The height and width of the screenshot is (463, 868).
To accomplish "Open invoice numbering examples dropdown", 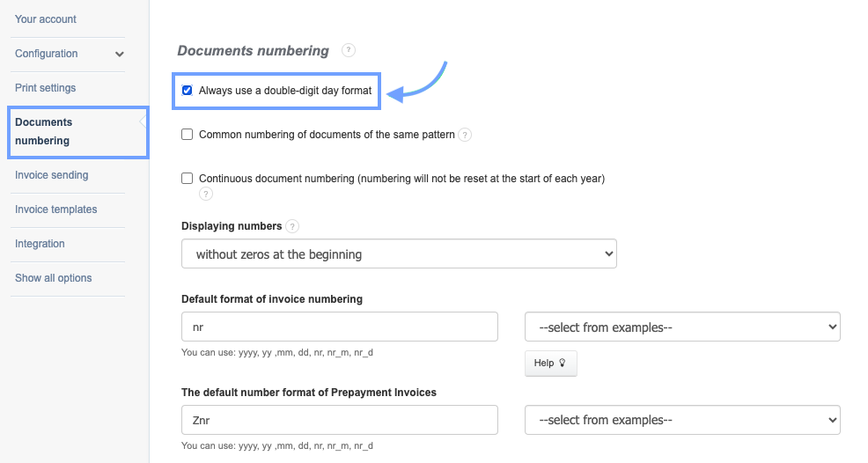I will click(682, 327).
